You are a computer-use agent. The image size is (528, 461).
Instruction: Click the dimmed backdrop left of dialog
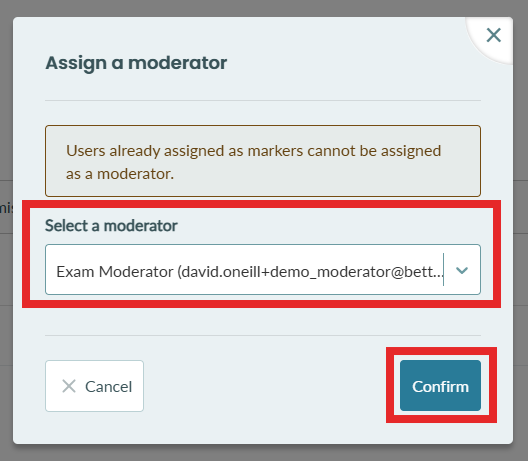pos(6,101)
